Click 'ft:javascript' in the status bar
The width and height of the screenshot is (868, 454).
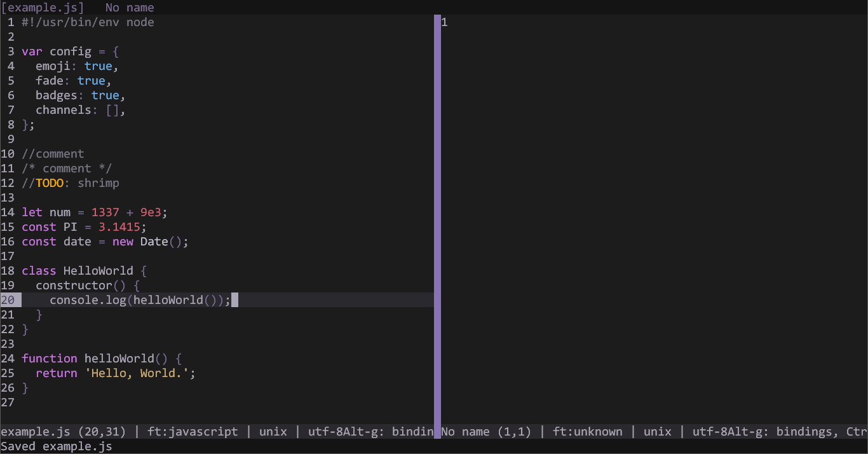193,432
